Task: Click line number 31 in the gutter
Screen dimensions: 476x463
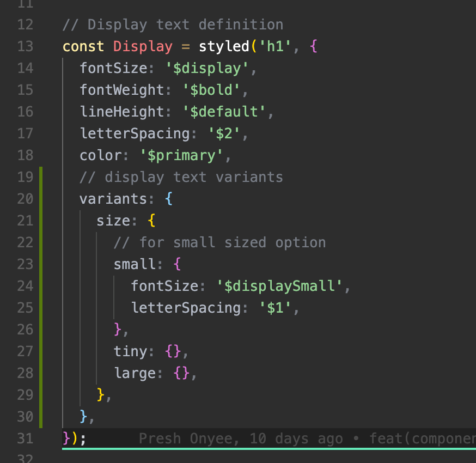Action: click(25, 438)
